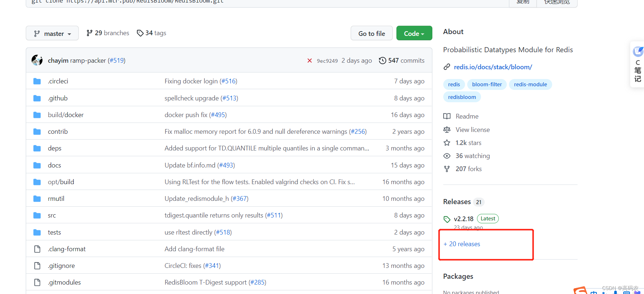Open the src folder

(52, 215)
